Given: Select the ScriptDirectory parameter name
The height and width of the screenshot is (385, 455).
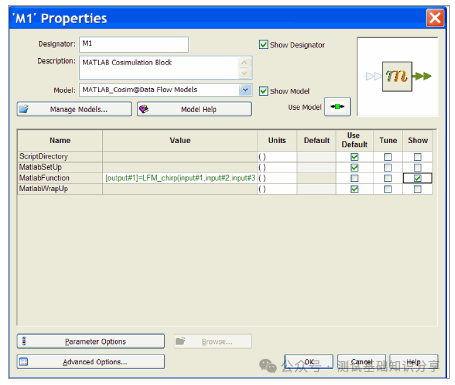Looking at the screenshot, I should coord(43,156).
